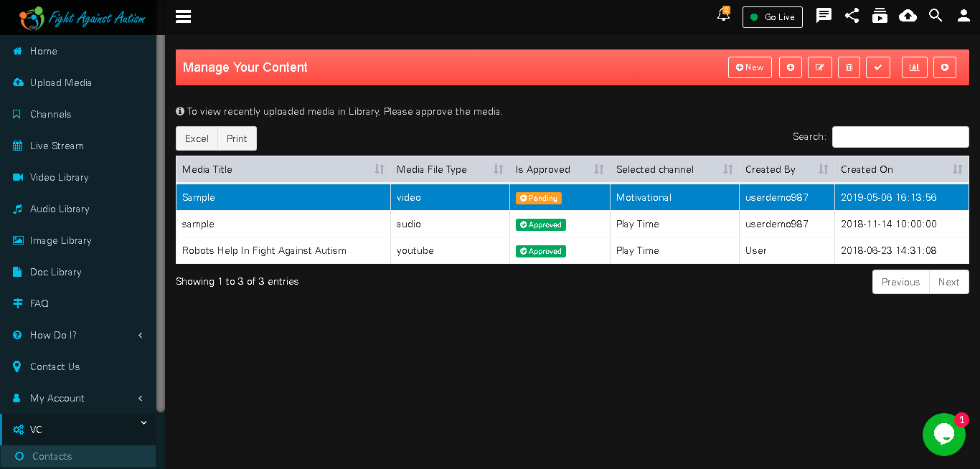Go to Next page

click(948, 282)
